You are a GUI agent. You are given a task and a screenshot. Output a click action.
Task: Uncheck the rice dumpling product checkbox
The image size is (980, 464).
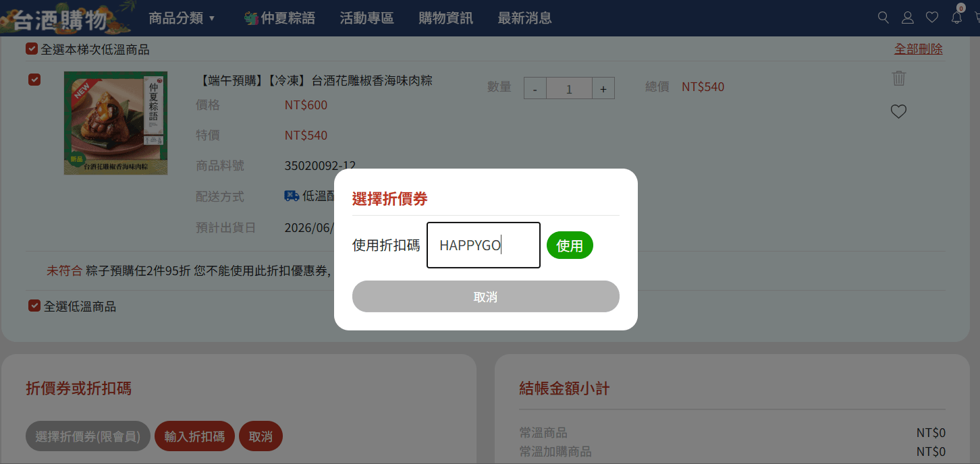[x=34, y=80]
